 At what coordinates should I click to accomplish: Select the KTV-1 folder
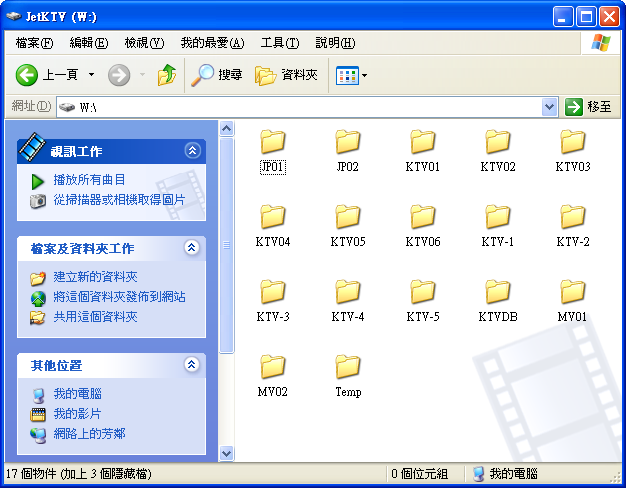[x=497, y=226]
